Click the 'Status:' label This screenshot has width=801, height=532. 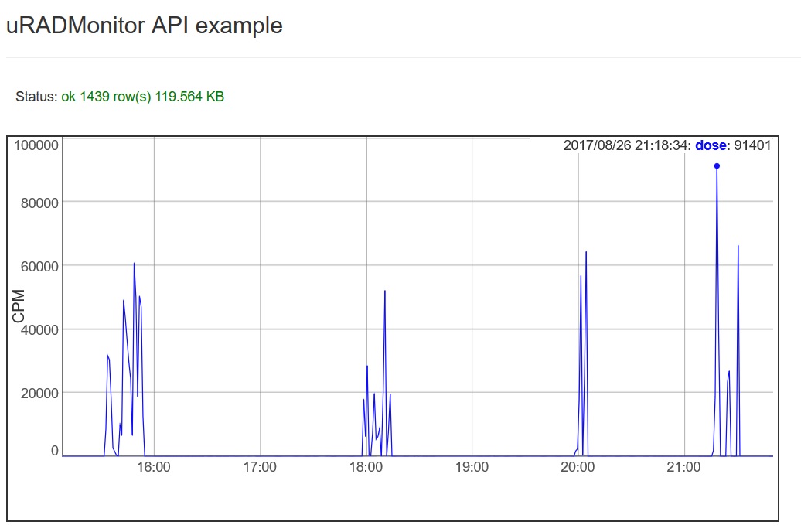[x=36, y=97]
